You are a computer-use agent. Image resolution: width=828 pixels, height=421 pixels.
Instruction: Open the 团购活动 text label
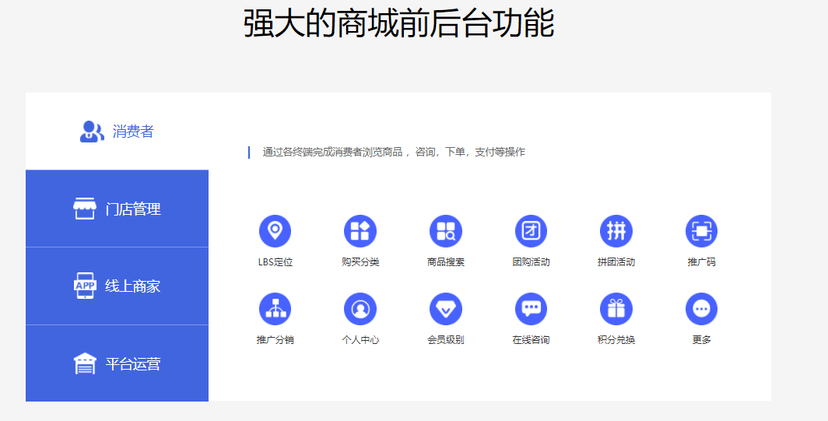tap(531, 262)
